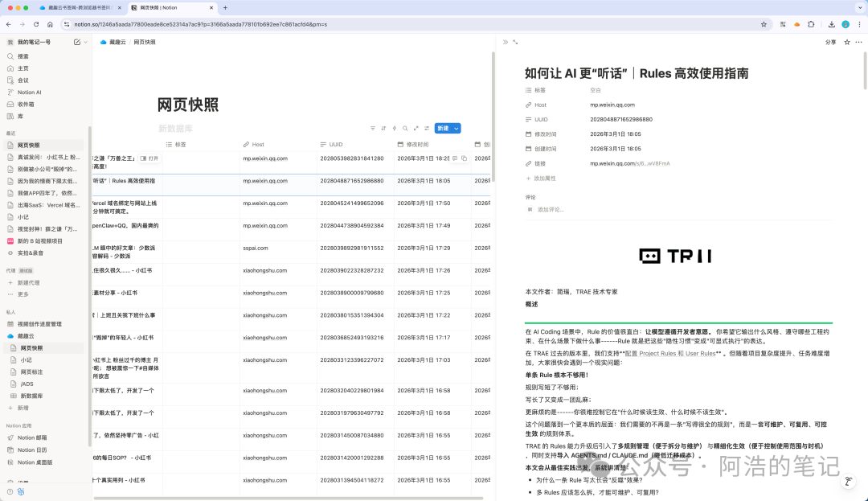Open Notion 日历 app link

32,450
